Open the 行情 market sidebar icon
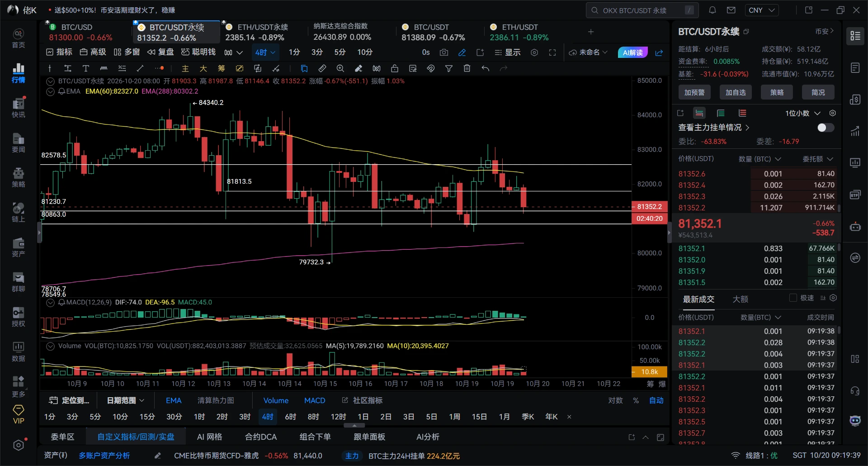Viewport: 868px width, 466px height. point(18,73)
